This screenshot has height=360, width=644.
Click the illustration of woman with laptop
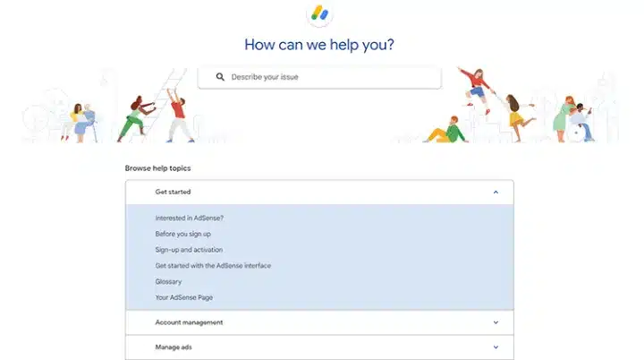coord(81,121)
